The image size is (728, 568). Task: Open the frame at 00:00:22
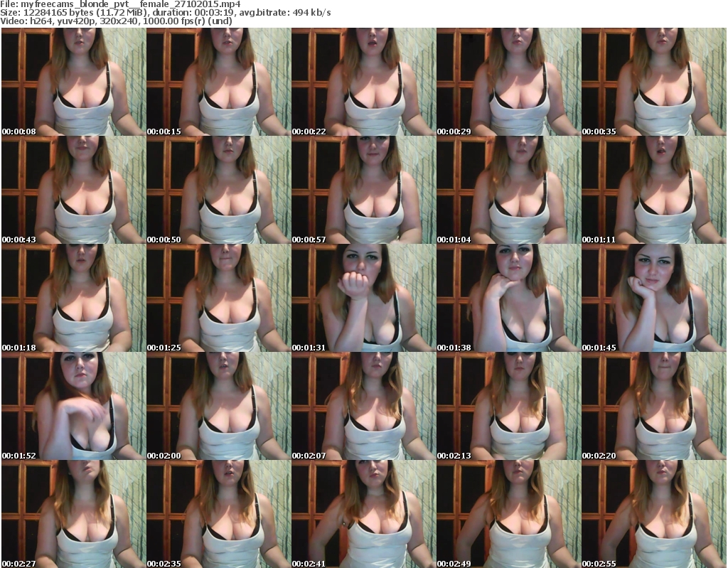[363, 82]
